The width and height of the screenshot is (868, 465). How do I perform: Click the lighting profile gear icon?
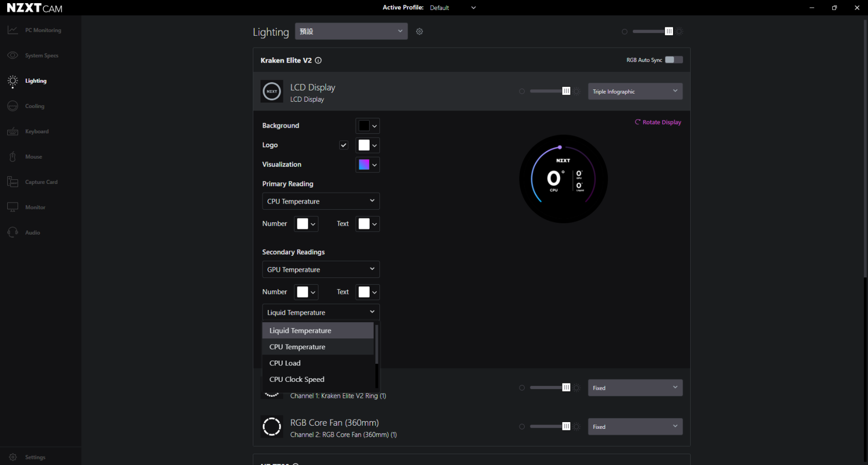tap(419, 32)
